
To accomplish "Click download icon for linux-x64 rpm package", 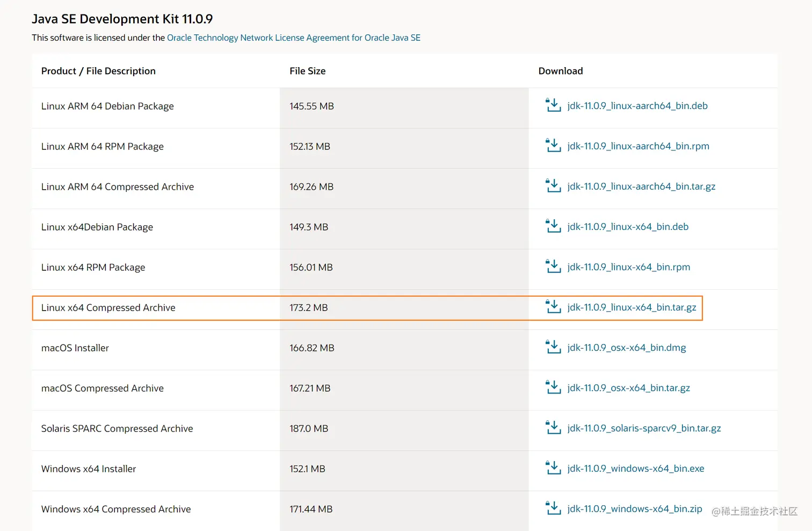I will (553, 266).
